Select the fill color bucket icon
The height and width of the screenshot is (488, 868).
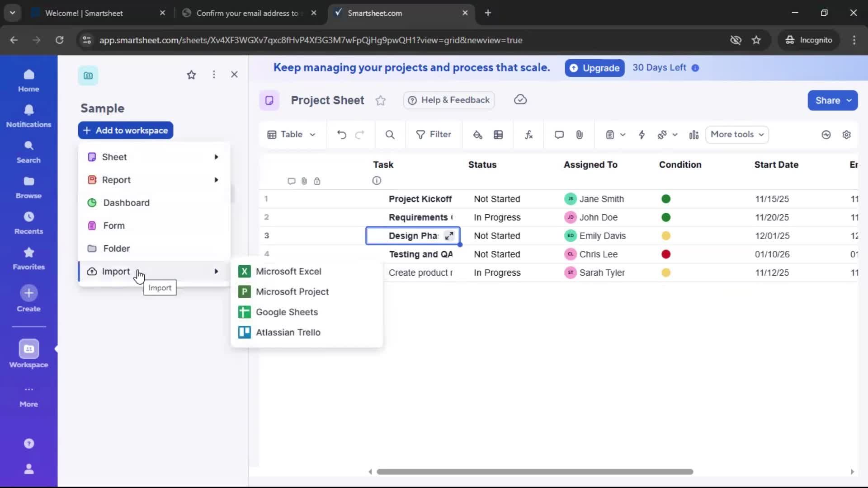tap(478, 134)
